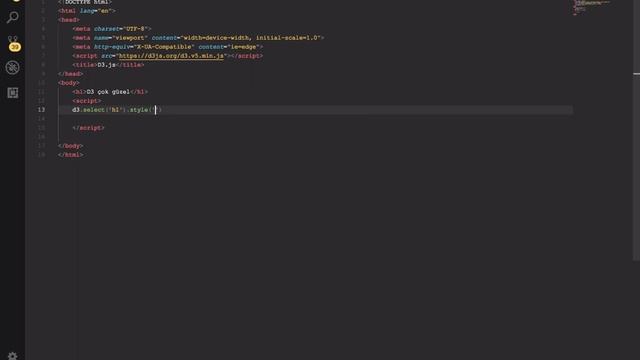Click the d3.select('h1').style line
640x360 pixels.
click(x=117, y=110)
